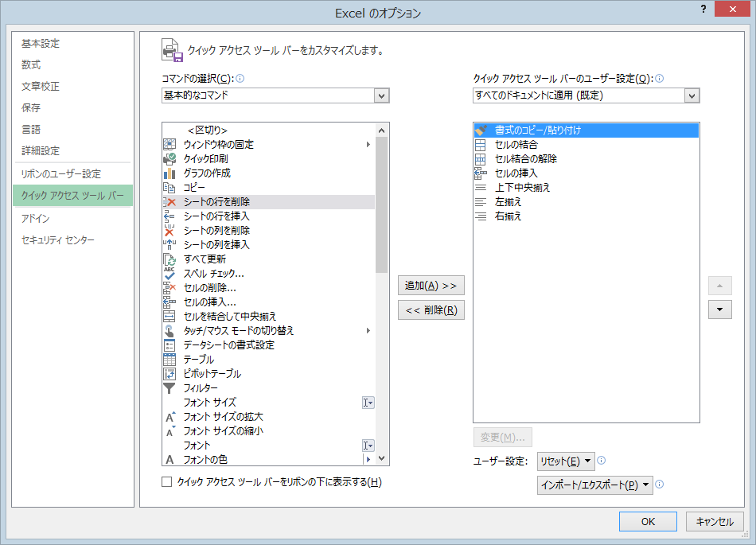
Task: Click the セルの削除 icon
Action: [x=170, y=288]
